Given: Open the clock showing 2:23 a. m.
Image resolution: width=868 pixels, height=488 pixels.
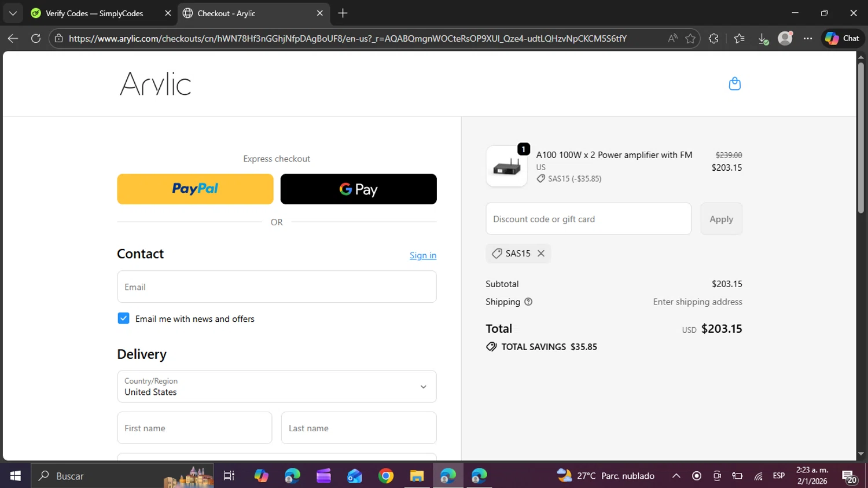Looking at the screenshot, I should [x=812, y=476].
